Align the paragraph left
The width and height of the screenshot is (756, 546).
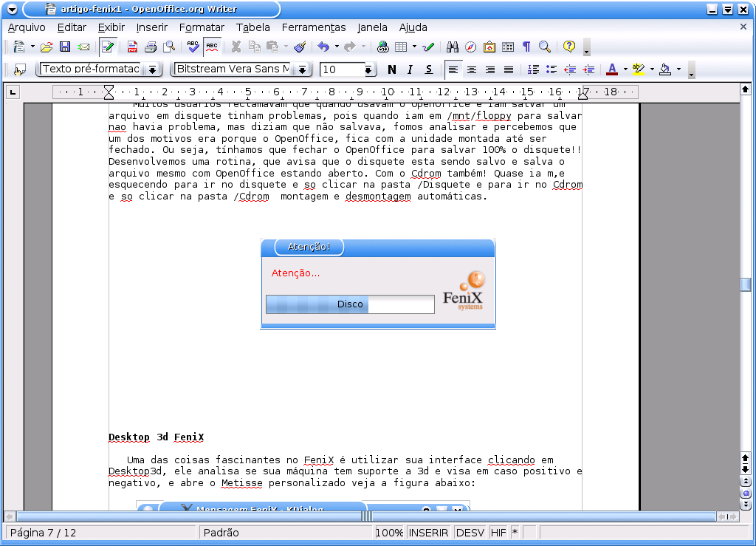coord(453,70)
